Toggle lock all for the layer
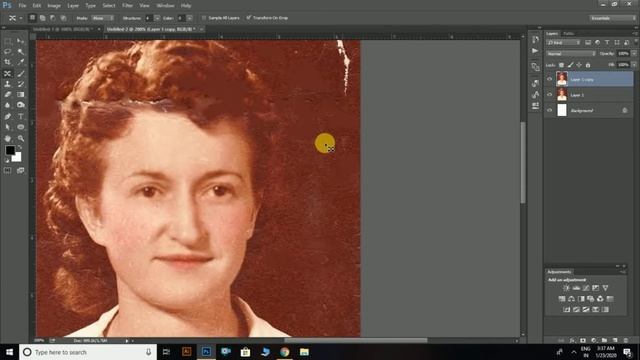The image size is (640, 360). (x=588, y=65)
